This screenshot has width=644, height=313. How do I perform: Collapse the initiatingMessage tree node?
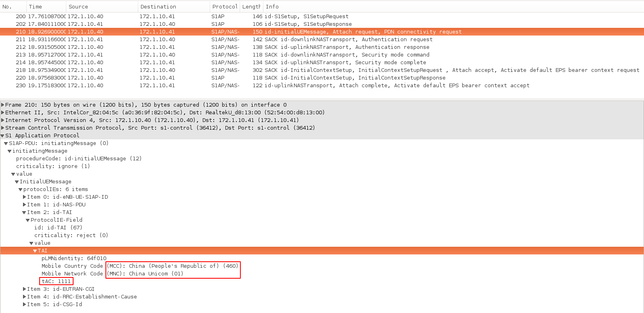coord(10,151)
